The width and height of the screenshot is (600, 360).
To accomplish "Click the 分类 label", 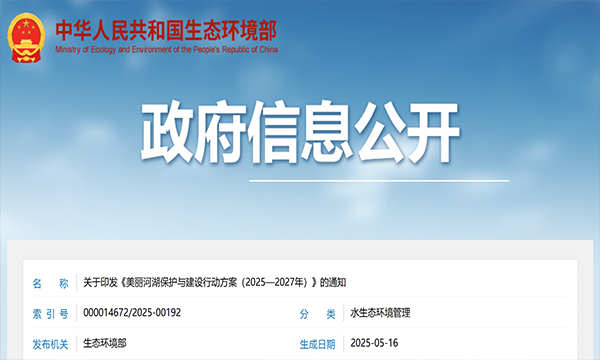I will click(317, 314).
